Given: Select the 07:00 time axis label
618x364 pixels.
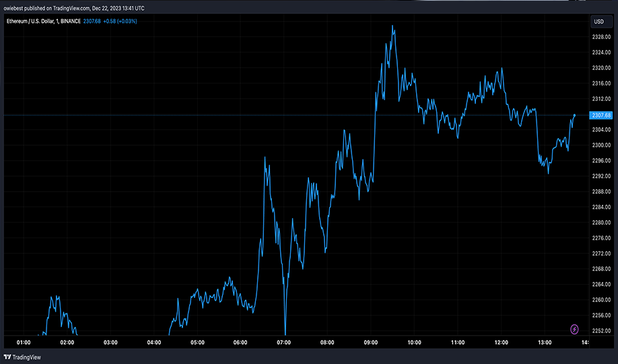Looking at the screenshot, I should pos(284,342).
